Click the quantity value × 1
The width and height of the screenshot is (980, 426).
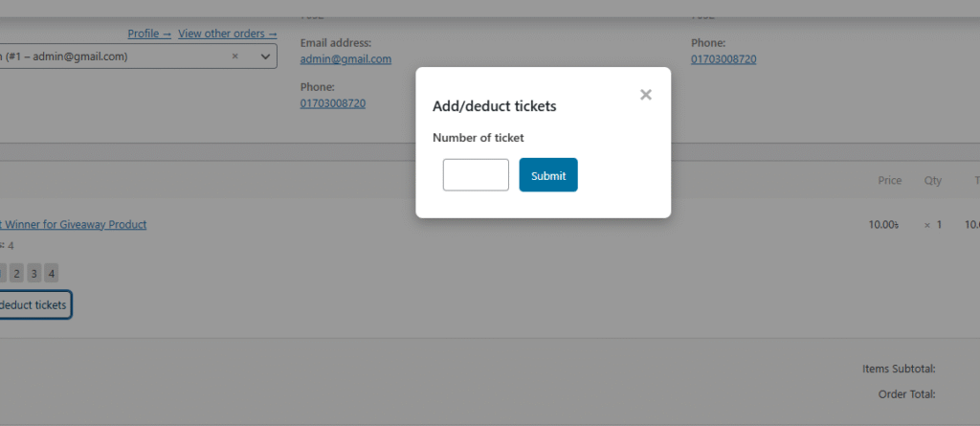coord(933,225)
